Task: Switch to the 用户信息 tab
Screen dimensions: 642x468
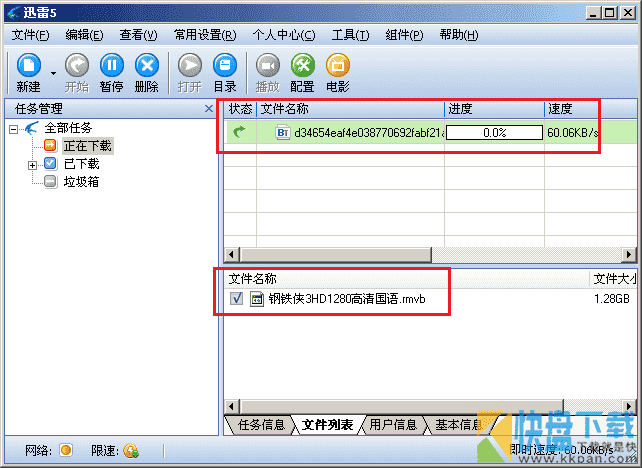Action: [393, 425]
